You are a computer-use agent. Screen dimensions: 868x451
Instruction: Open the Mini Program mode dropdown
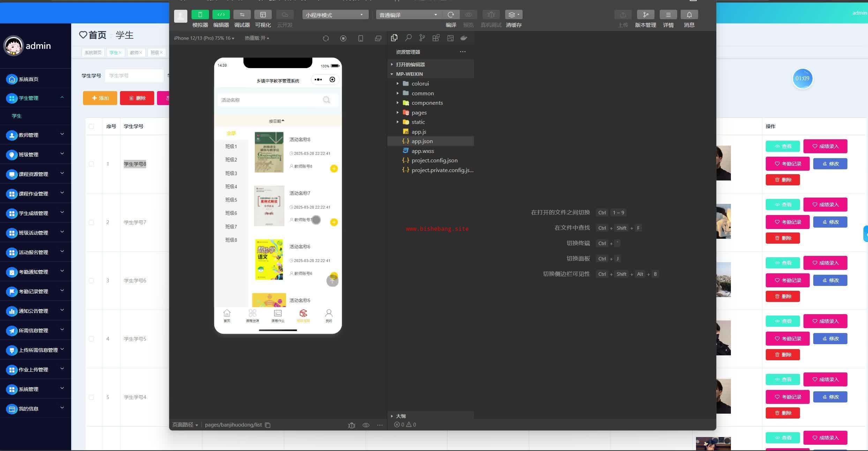coord(335,15)
